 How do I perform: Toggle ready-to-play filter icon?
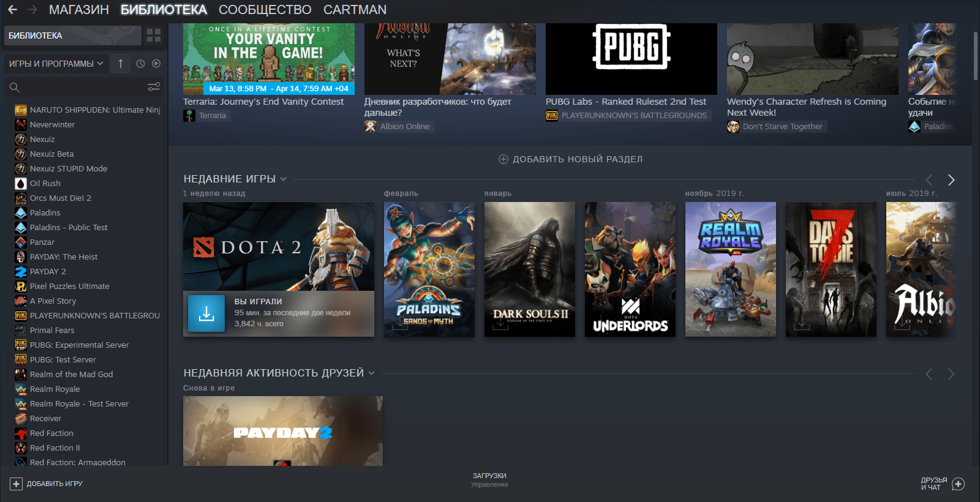pos(156,64)
